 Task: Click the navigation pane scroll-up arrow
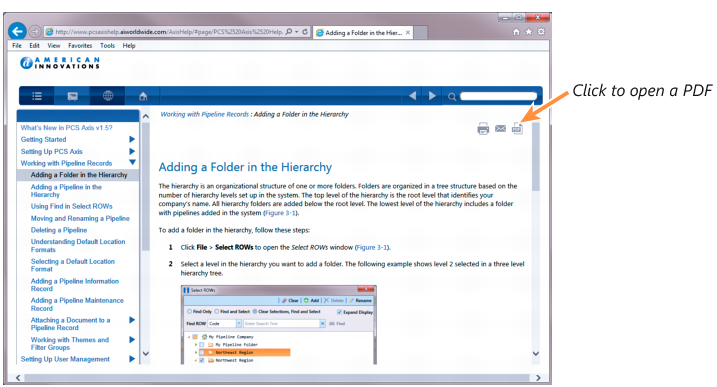pos(145,116)
